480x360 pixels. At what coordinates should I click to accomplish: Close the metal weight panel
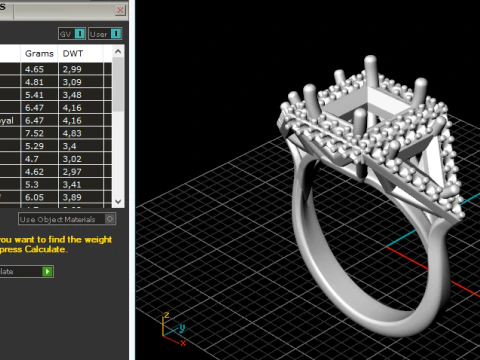120,11
